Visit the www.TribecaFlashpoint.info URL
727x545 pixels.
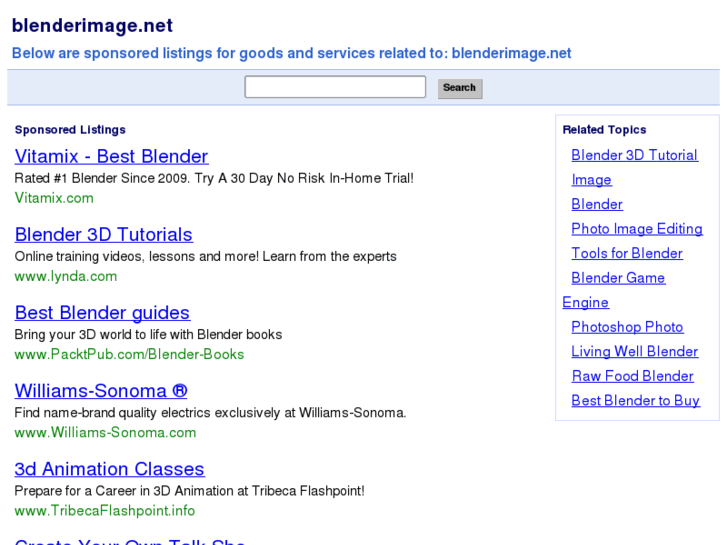pyautogui.click(x=104, y=511)
